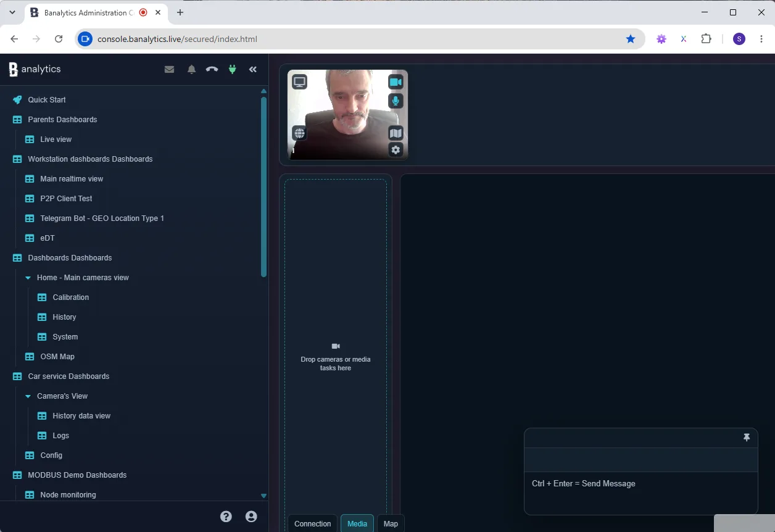
Task: Open System dashboard
Action: [x=65, y=336]
